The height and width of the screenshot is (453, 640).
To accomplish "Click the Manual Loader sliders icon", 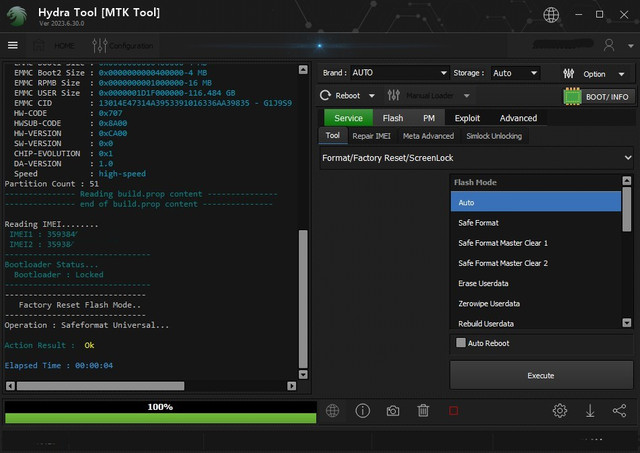I will [x=393, y=95].
